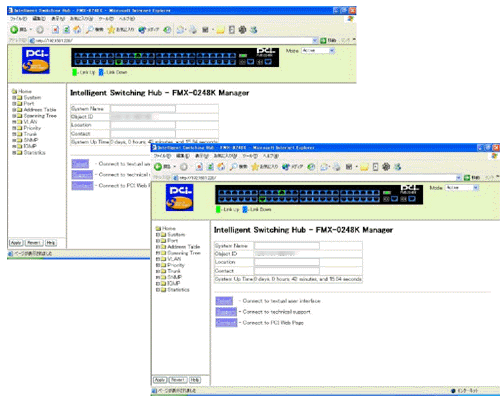Click the Contact button in the front window

226,323
